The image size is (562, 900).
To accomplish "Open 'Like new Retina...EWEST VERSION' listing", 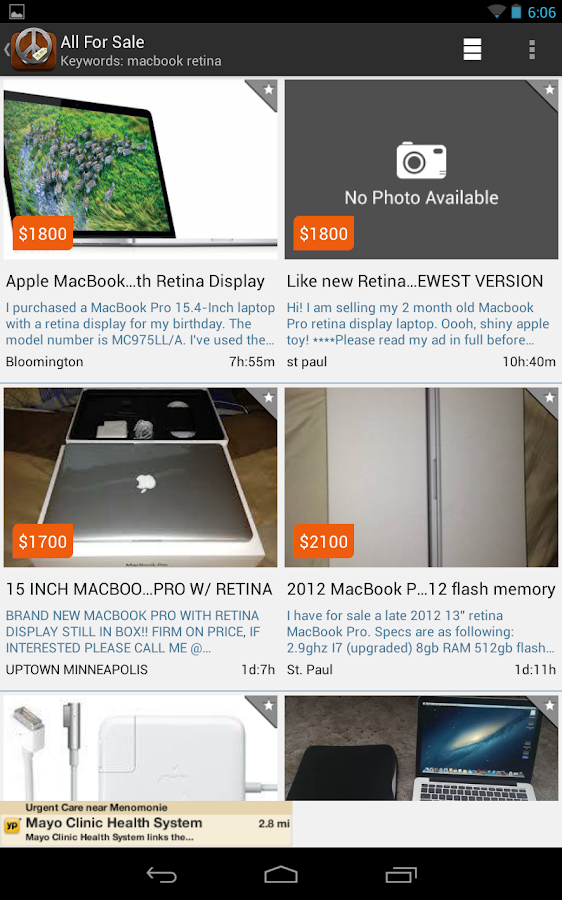I will [414, 281].
